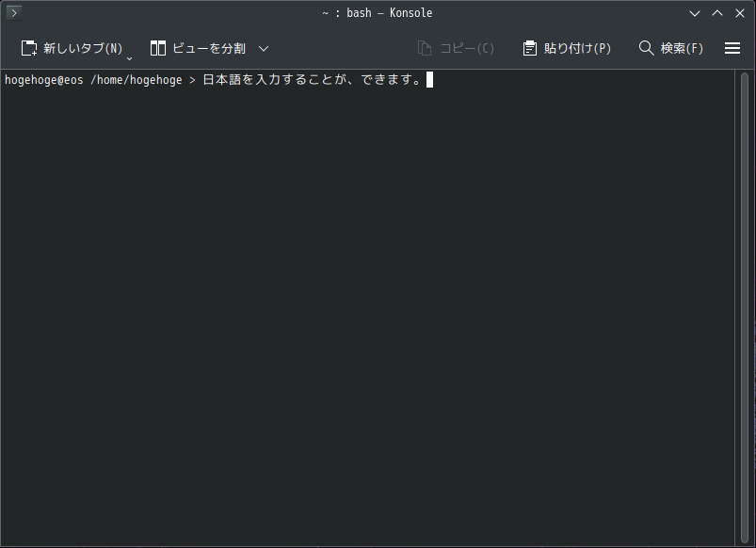Click the terminal cursor block

tap(430, 80)
